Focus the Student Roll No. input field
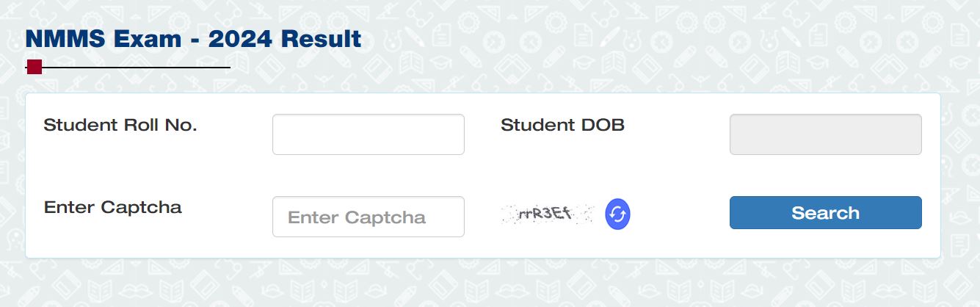The image size is (980, 307). click(x=369, y=134)
